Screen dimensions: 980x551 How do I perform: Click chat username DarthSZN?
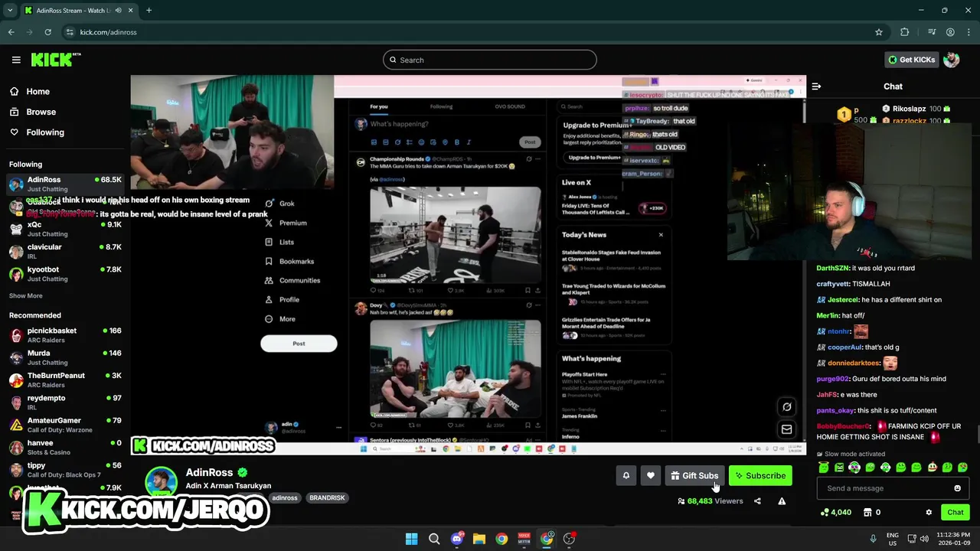(833, 268)
